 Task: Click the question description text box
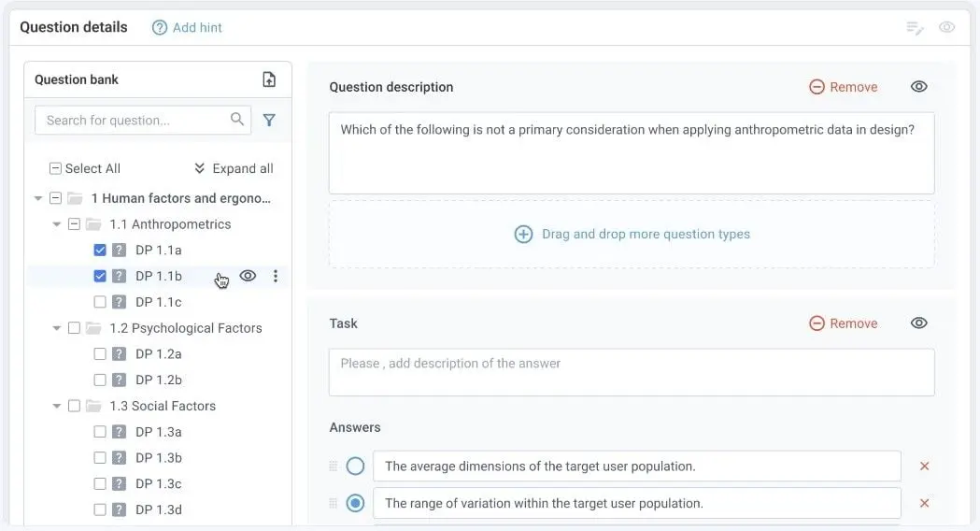point(632,153)
